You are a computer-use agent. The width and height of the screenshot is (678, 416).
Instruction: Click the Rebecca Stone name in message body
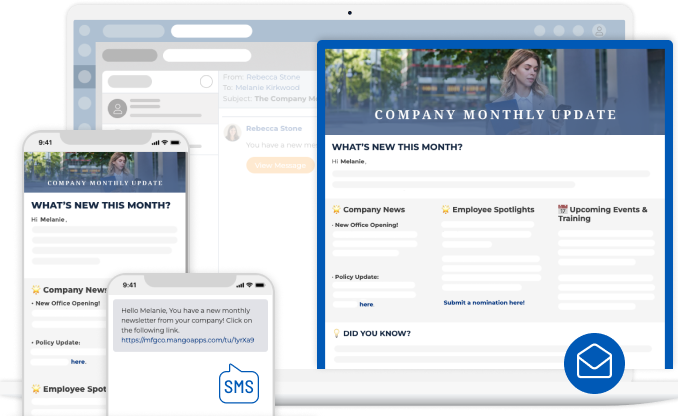coord(274,128)
